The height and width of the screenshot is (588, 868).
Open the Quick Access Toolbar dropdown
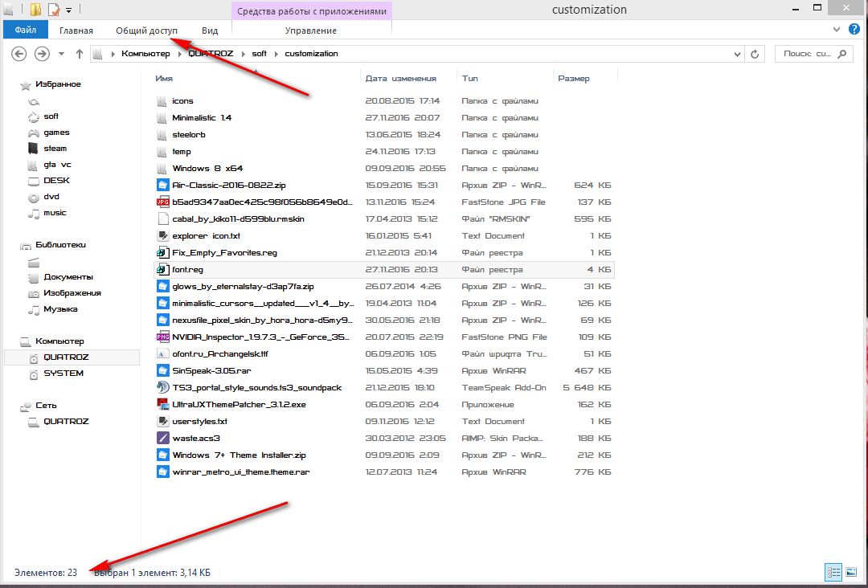[x=68, y=10]
